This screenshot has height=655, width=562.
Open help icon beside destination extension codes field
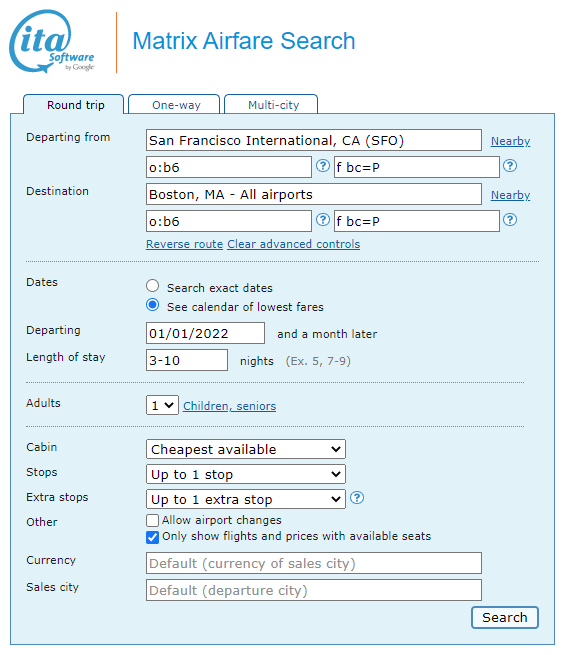click(510, 220)
